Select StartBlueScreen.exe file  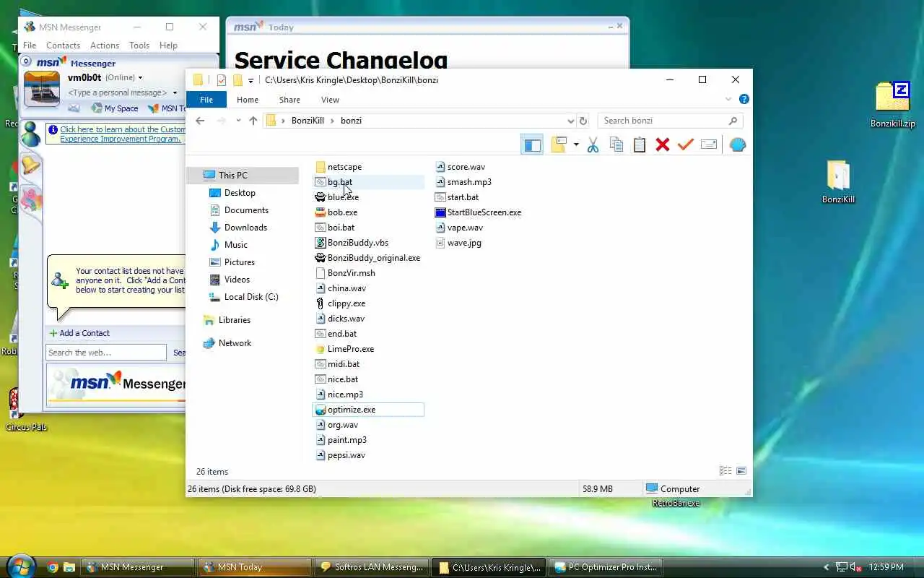pos(484,212)
